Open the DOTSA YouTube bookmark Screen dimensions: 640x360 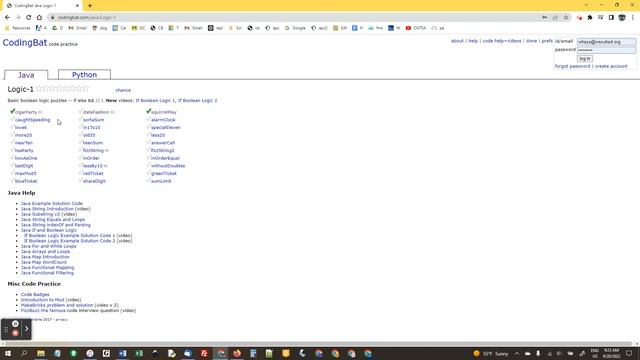click(416, 28)
